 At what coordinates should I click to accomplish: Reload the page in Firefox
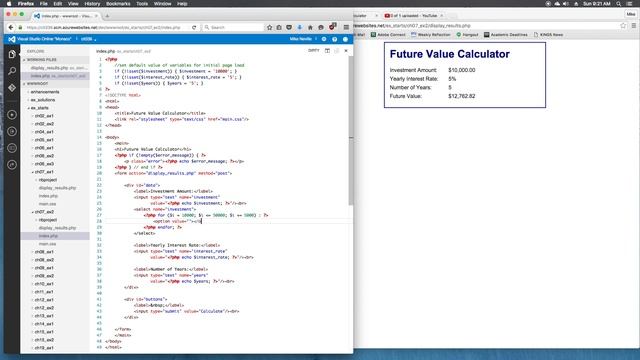(x=194, y=27)
